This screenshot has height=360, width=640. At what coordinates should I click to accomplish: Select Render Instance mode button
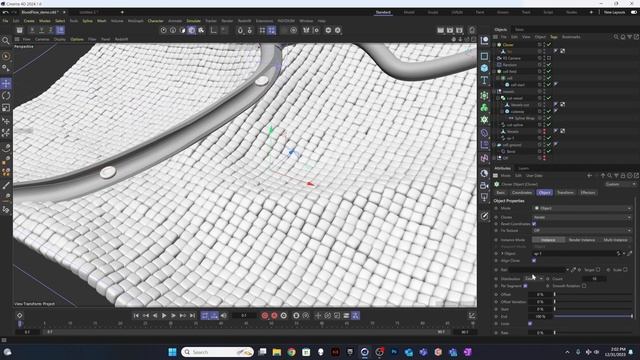pyautogui.click(x=582, y=240)
